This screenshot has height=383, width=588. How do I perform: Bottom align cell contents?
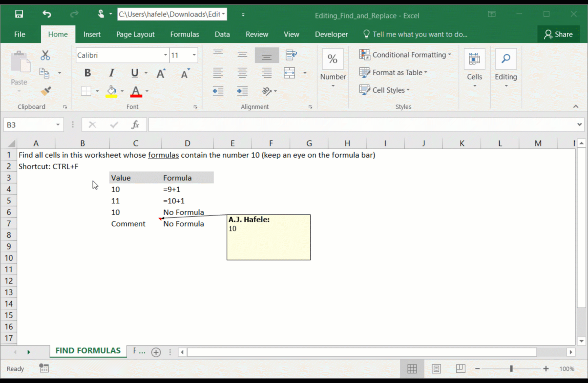pyautogui.click(x=267, y=55)
